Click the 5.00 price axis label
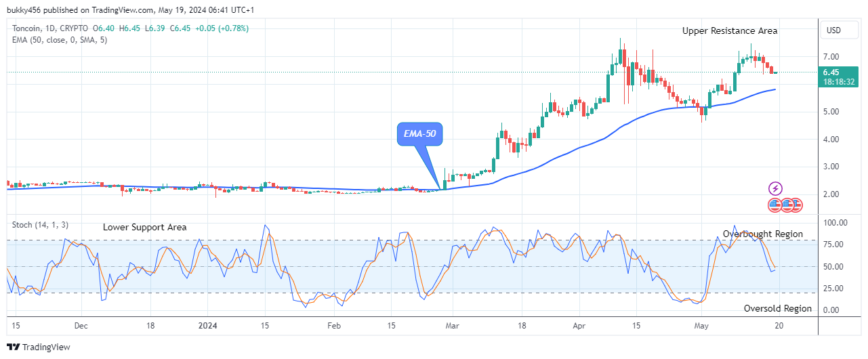 pos(831,112)
